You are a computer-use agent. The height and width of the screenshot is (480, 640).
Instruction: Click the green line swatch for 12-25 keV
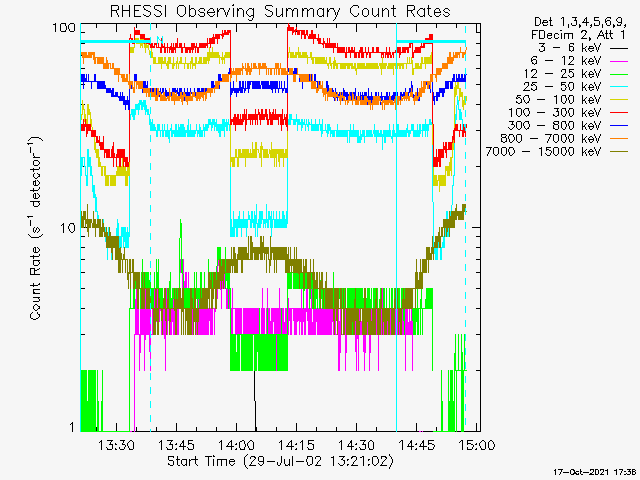(x=619, y=74)
